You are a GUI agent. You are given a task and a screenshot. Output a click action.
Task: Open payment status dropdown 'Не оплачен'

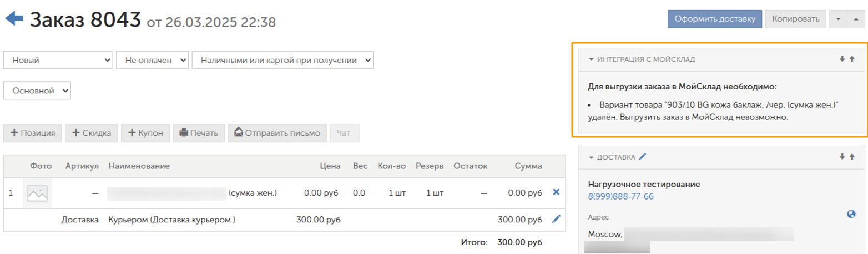[x=153, y=60]
